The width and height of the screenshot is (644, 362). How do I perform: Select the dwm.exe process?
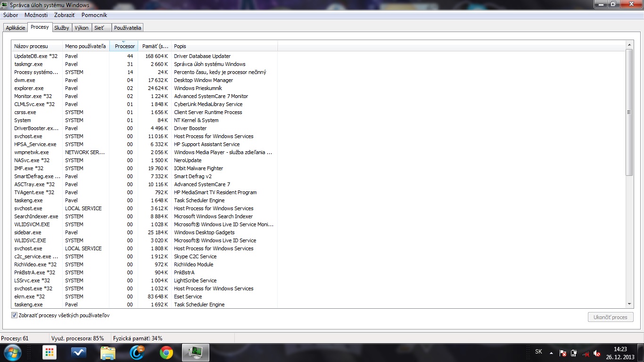pos(145,80)
